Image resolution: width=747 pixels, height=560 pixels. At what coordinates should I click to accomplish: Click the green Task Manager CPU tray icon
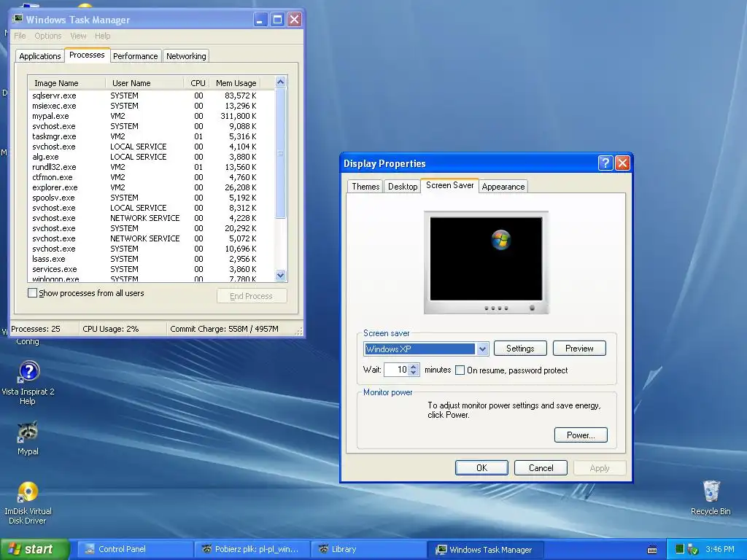click(x=680, y=549)
